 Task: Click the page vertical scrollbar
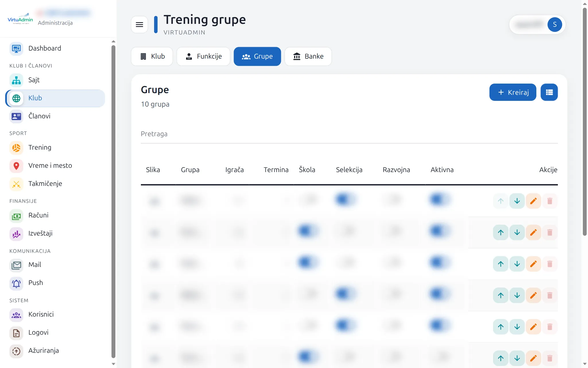pos(585,122)
